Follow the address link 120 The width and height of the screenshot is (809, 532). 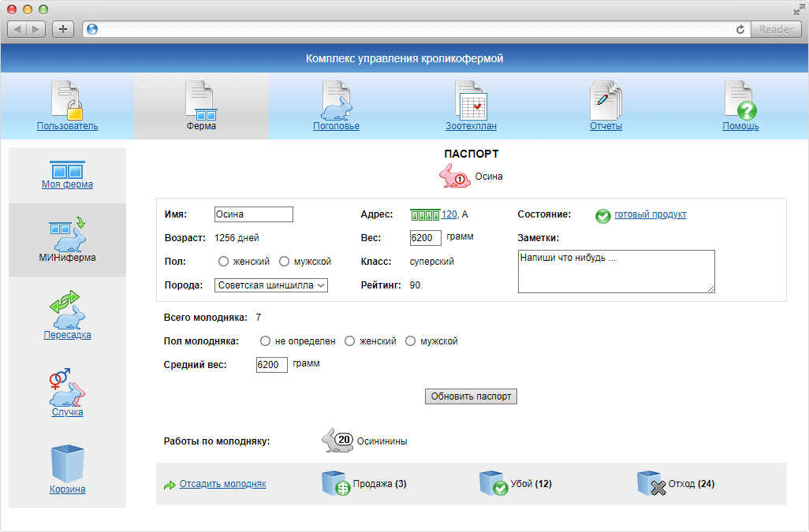click(x=449, y=214)
